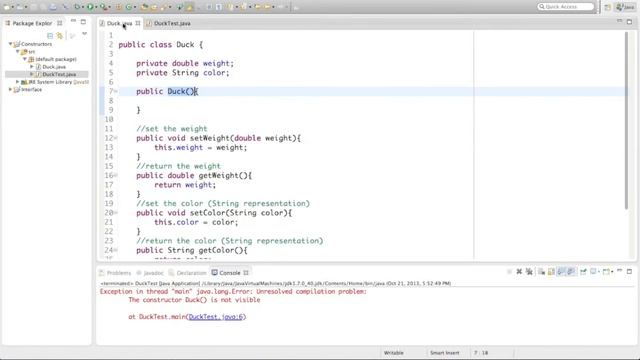Viewport: 640px width, 360px height.
Task: Open the Debug button dropdown arrow
Action: click(83, 7)
